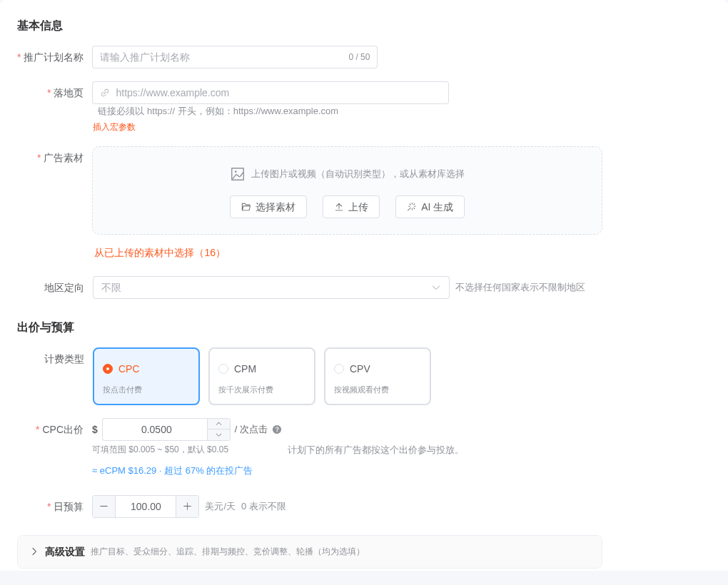Click the link icon in landing page field

[x=105, y=93]
